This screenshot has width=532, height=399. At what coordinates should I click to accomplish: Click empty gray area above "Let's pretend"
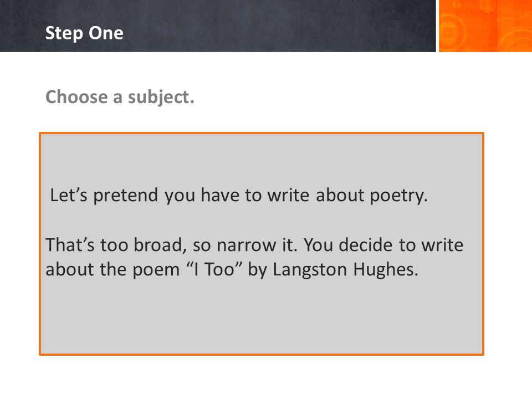click(x=261, y=159)
